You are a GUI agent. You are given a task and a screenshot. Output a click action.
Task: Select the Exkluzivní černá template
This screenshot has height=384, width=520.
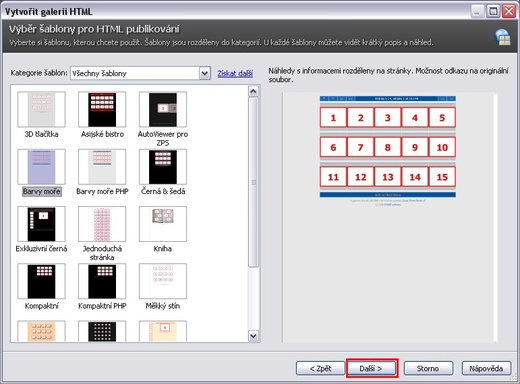(x=41, y=224)
